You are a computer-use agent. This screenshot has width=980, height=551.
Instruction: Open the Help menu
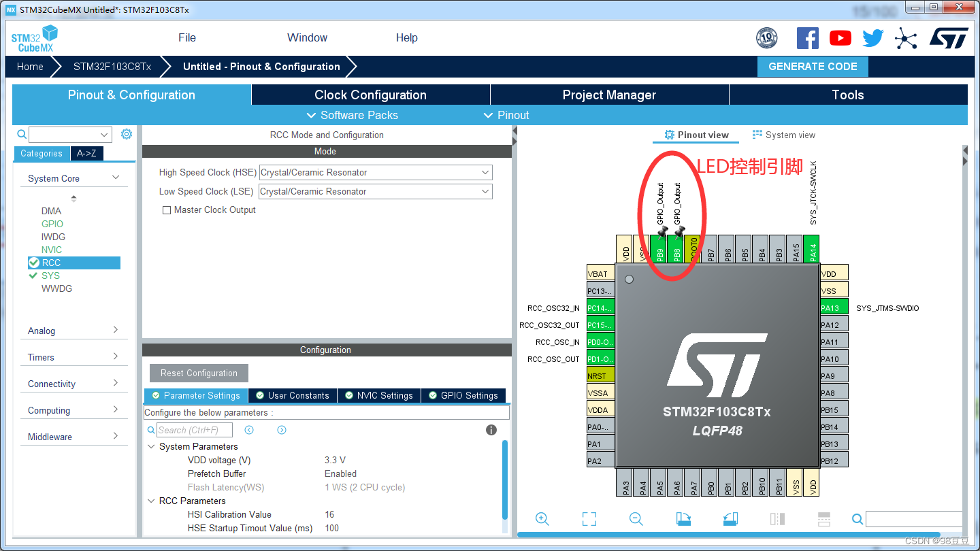click(407, 38)
